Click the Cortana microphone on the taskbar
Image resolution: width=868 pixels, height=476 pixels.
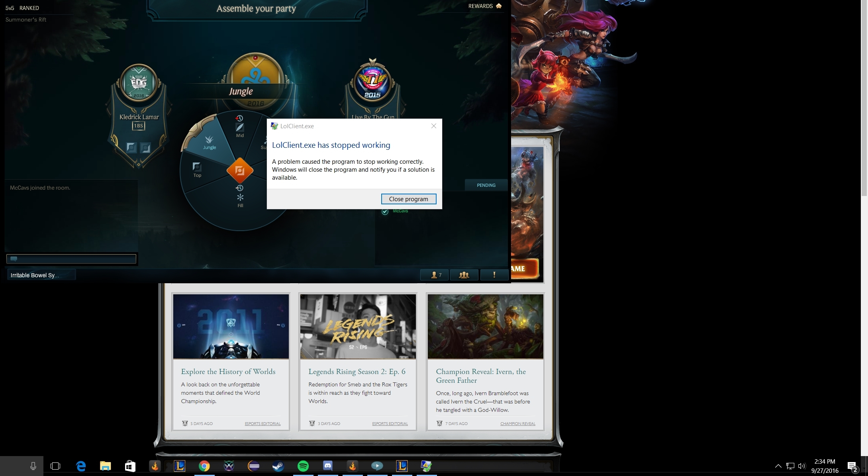[33, 466]
